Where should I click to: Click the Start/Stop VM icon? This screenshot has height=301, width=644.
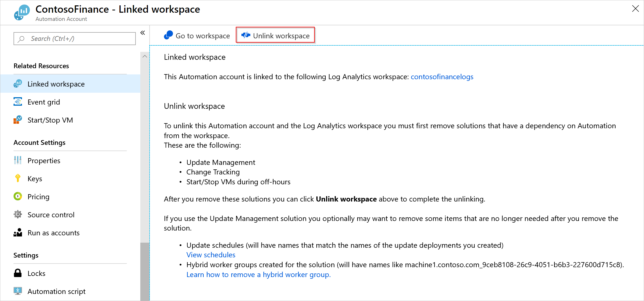18,120
